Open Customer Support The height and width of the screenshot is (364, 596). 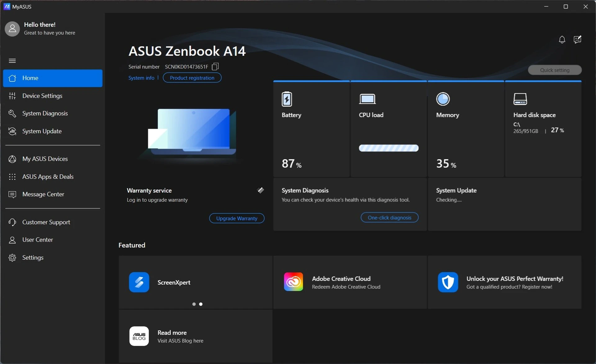coord(53,222)
